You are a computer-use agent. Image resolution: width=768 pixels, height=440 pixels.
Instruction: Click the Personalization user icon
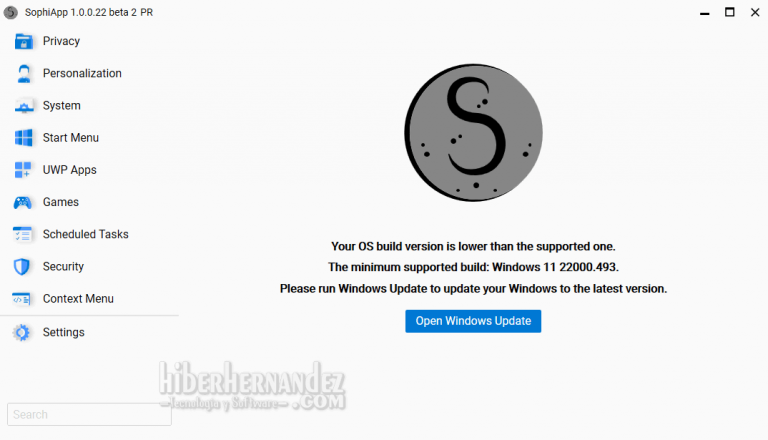(23, 74)
